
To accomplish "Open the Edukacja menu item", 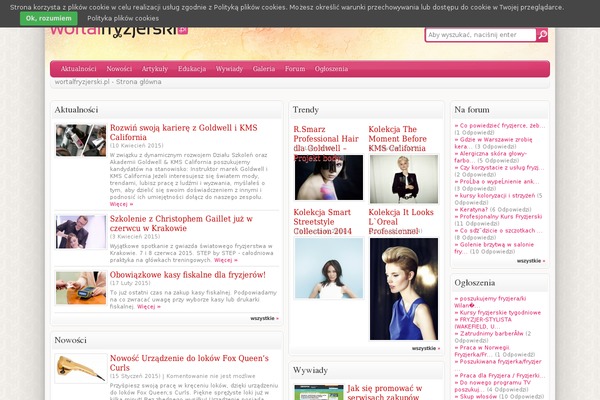I will tap(192, 69).
